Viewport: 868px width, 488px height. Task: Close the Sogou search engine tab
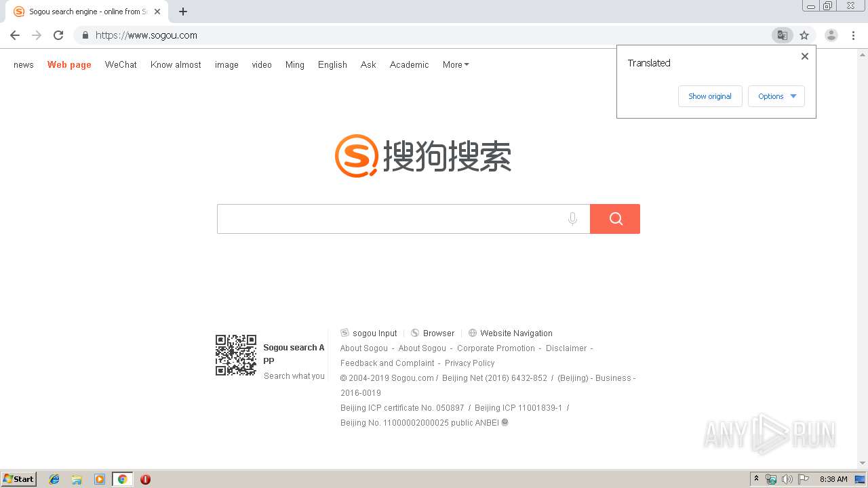point(157,12)
